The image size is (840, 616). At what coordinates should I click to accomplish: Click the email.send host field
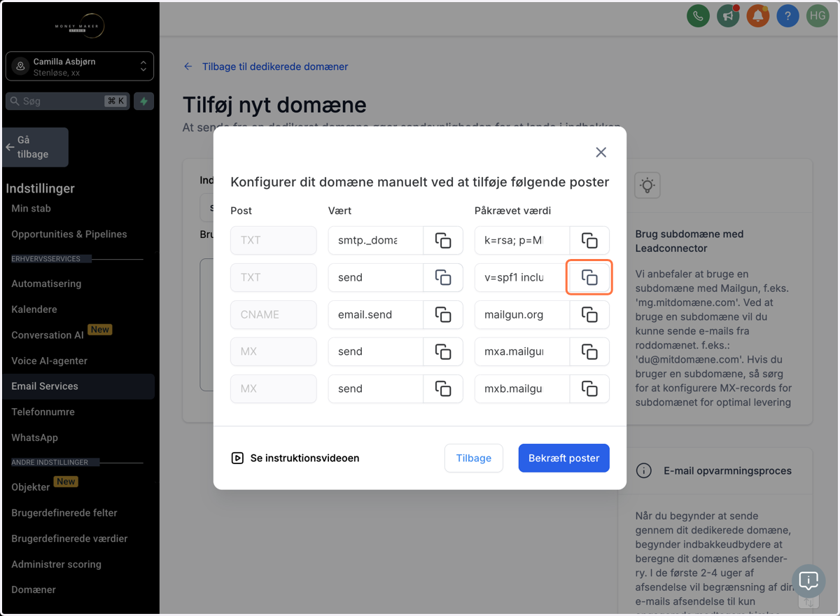(x=376, y=314)
